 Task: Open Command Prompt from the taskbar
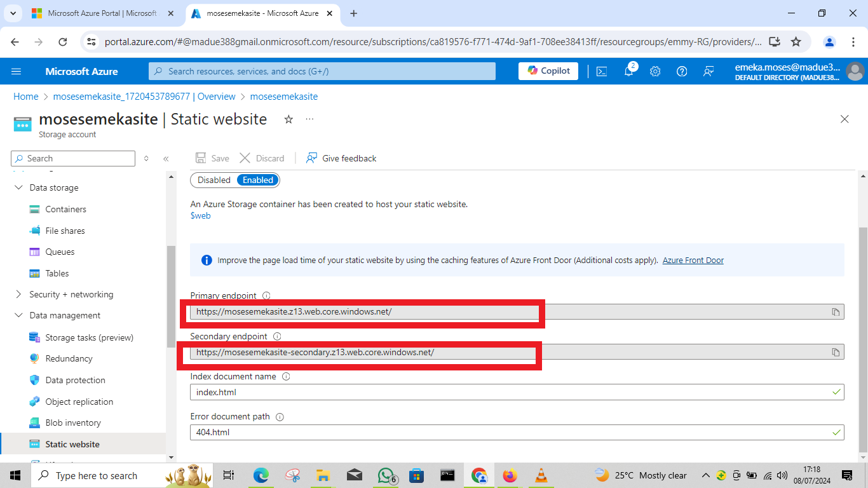[x=447, y=475]
